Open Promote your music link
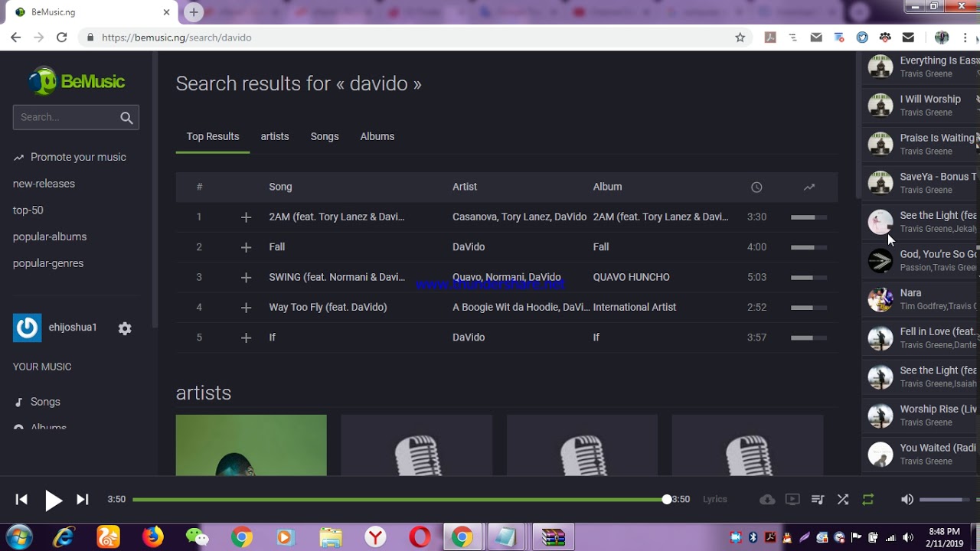 coord(70,157)
